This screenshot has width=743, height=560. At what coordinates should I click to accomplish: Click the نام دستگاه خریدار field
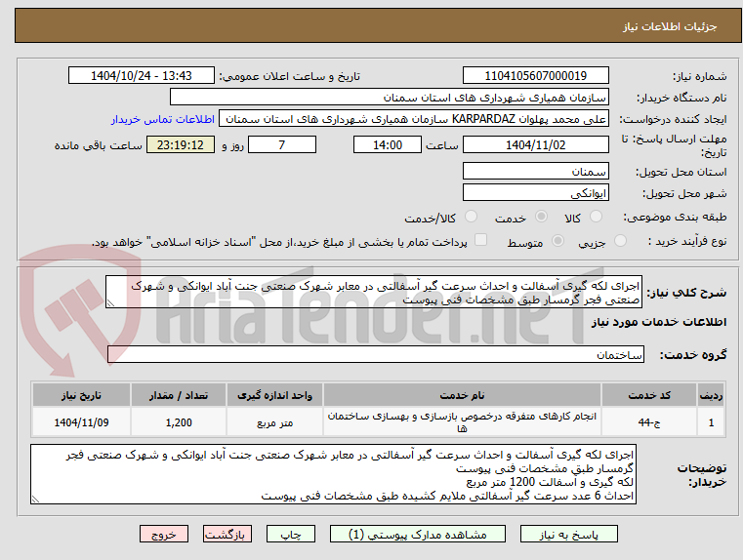(389, 98)
